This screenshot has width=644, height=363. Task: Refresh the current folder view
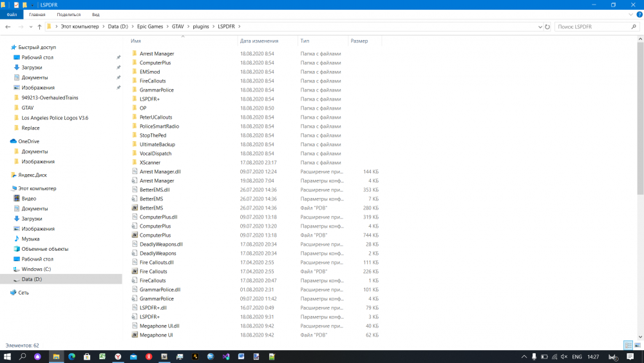click(547, 26)
